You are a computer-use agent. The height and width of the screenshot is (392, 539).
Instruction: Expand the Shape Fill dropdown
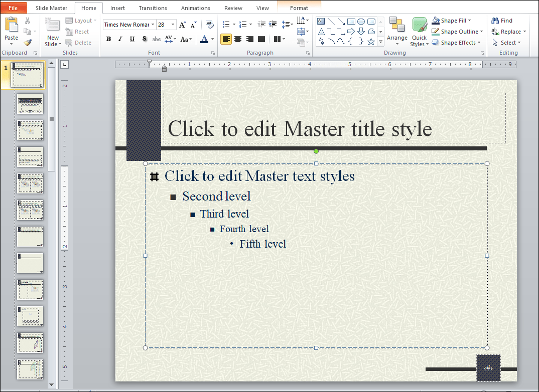pos(470,21)
